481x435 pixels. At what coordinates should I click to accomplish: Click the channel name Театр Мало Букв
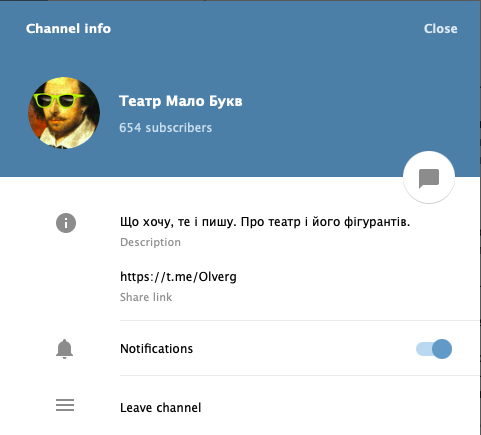pyautogui.click(x=181, y=101)
